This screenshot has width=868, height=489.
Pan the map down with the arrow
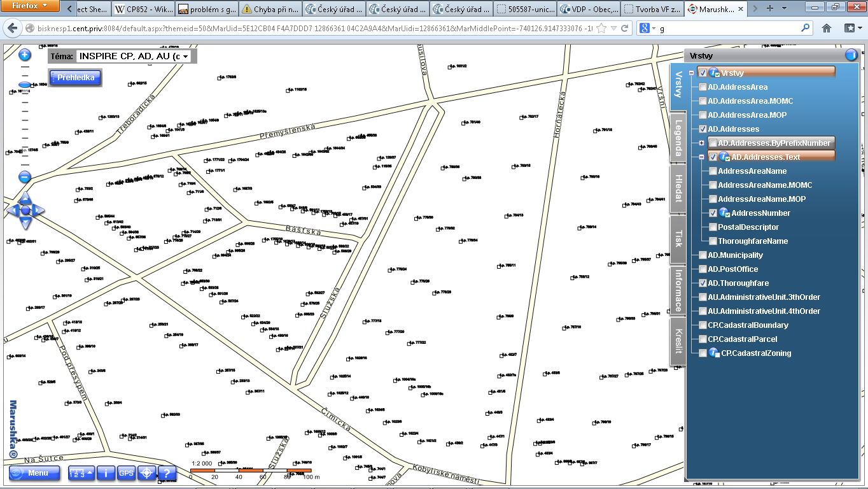(25, 223)
